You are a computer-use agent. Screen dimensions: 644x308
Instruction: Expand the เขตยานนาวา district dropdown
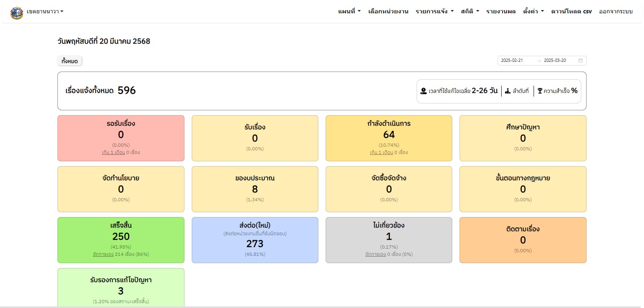(x=45, y=11)
